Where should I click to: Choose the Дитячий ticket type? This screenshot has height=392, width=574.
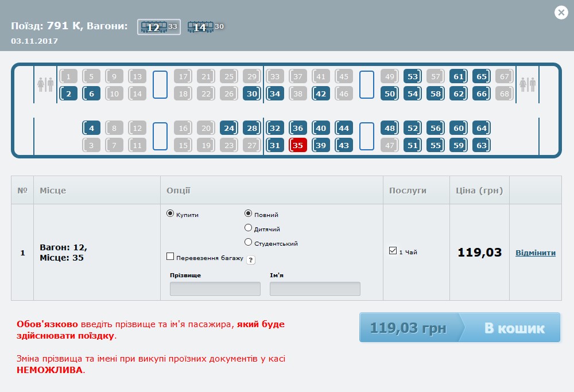point(249,228)
